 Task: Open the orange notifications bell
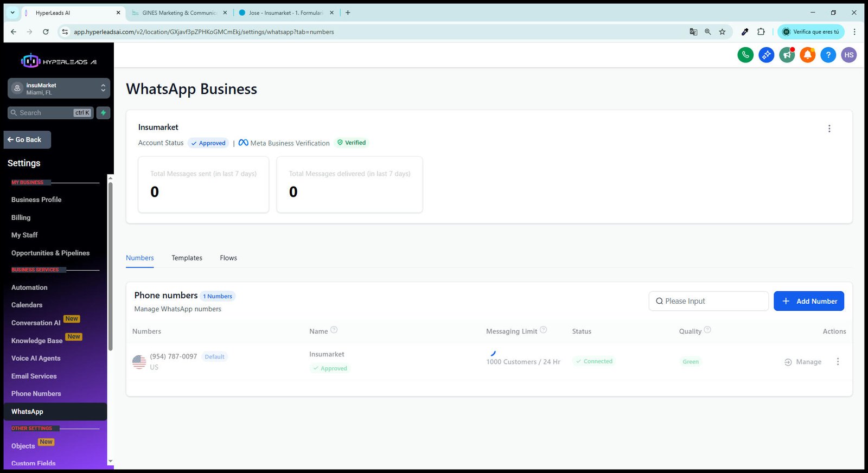[807, 55]
